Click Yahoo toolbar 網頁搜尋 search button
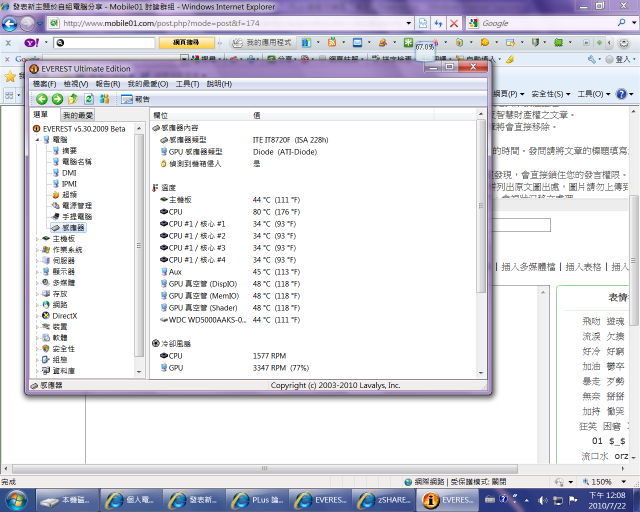Screen dimensions: 640x512 (x=186, y=42)
